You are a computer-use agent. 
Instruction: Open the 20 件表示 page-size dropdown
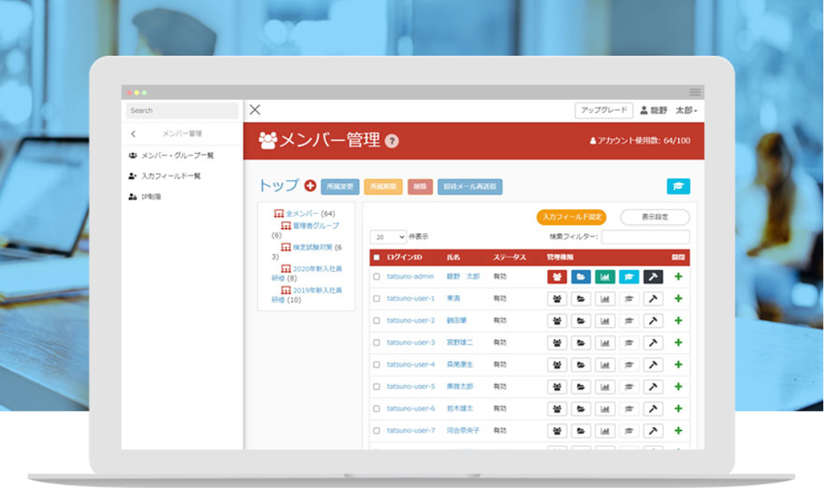388,237
